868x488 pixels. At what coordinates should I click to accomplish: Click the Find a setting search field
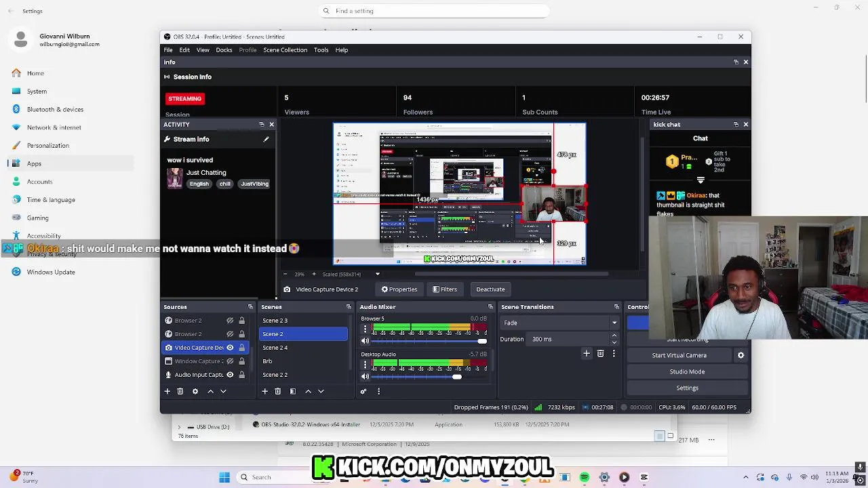(434, 11)
